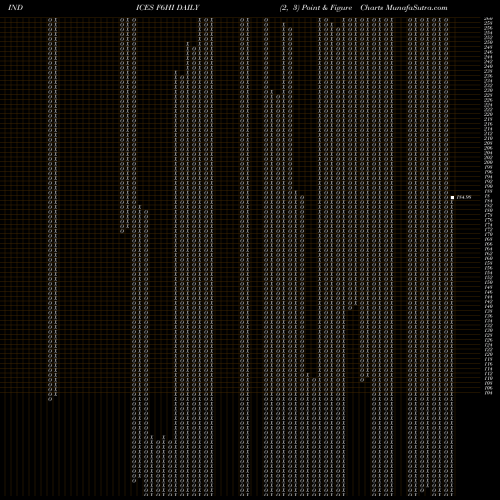Click the top X of the second short bottom column
The width and height of the screenshot is (500, 500).
pos(164,437)
